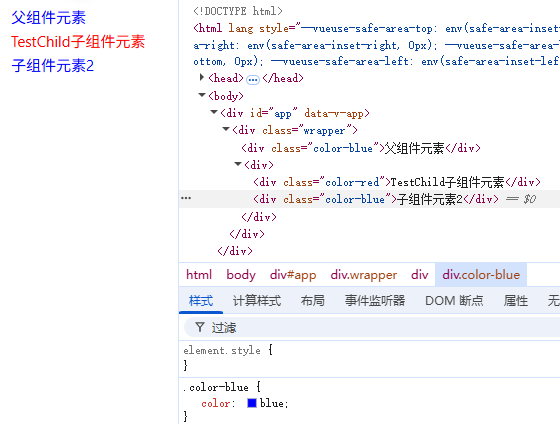Open the three-dot menu beside selected row
The width and height of the screenshot is (560, 424).
pyautogui.click(x=186, y=198)
